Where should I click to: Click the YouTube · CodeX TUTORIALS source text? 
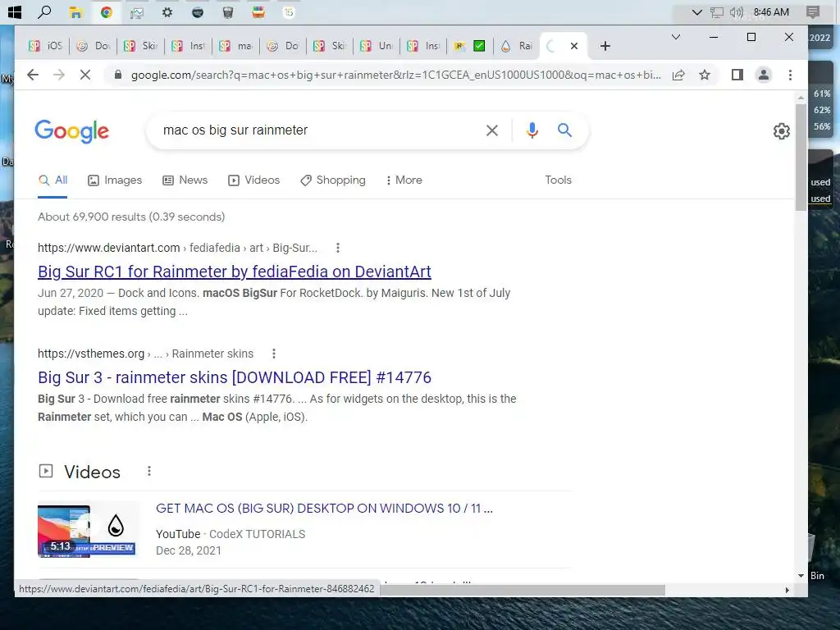pos(231,534)
